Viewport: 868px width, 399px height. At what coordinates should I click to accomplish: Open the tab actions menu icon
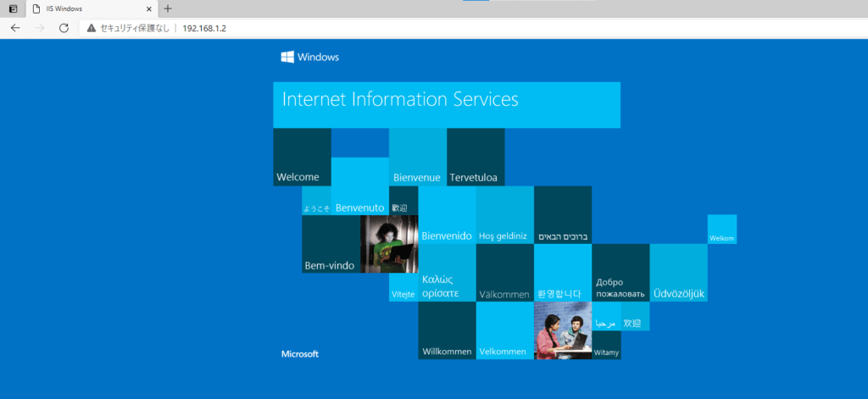(x=13, y=8)
